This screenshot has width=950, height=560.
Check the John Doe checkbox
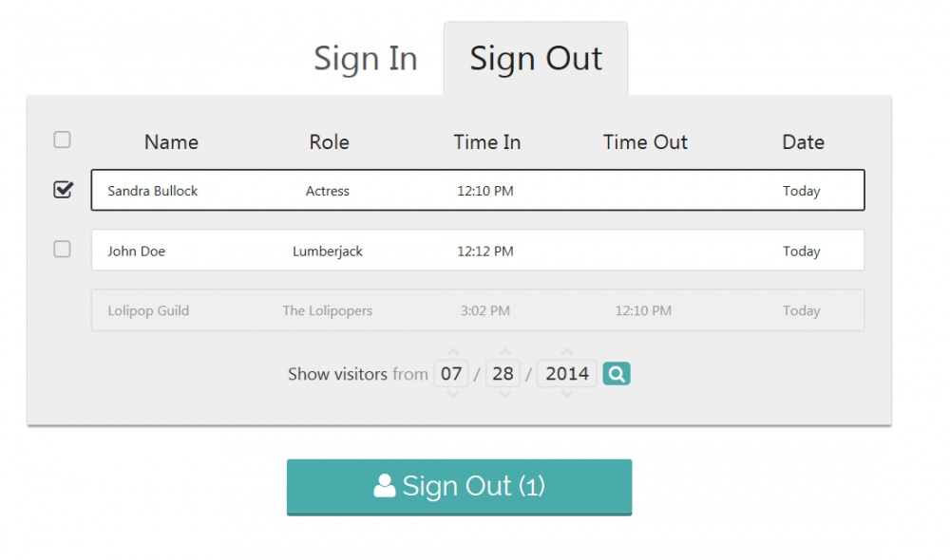click(62, 249)
